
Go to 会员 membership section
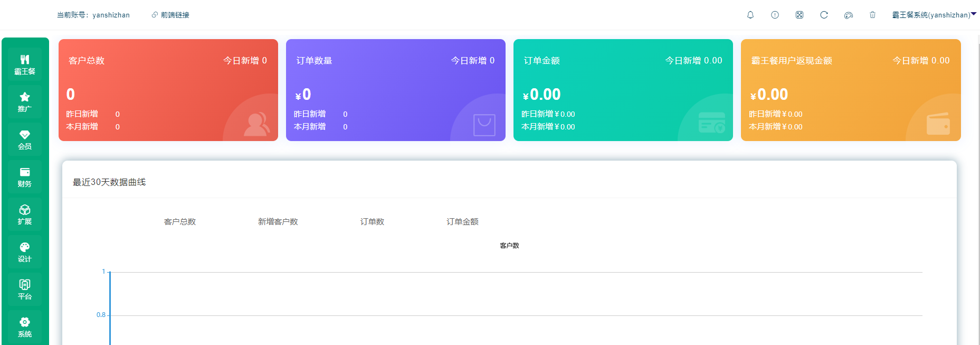pos(25,139)
